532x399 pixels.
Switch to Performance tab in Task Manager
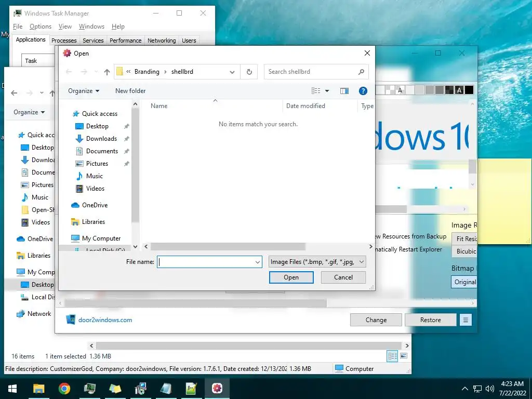(x=126, y=41)
